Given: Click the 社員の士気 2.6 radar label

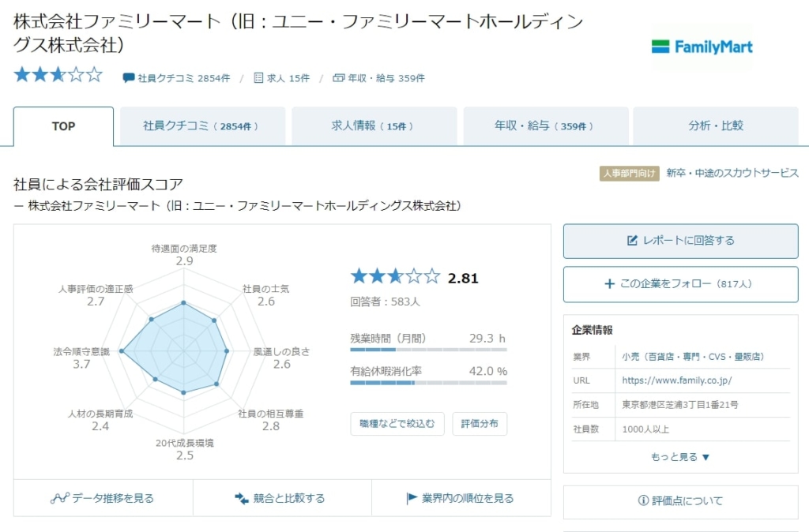Looking at the screenshot, I should click(265, 295).
